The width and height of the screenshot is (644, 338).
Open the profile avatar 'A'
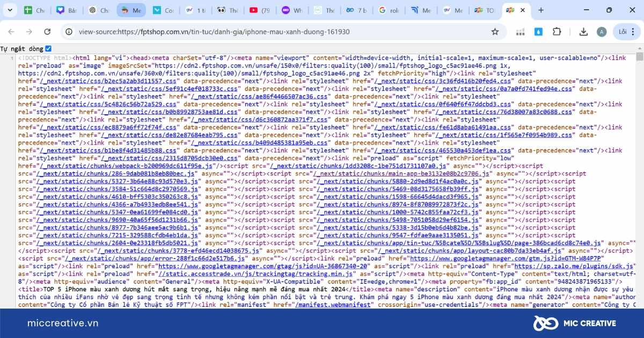click(x=601, y=32)
